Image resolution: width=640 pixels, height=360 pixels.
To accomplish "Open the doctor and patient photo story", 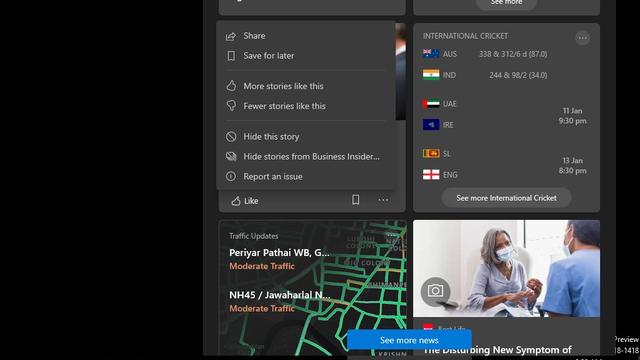I will (507, 269).
